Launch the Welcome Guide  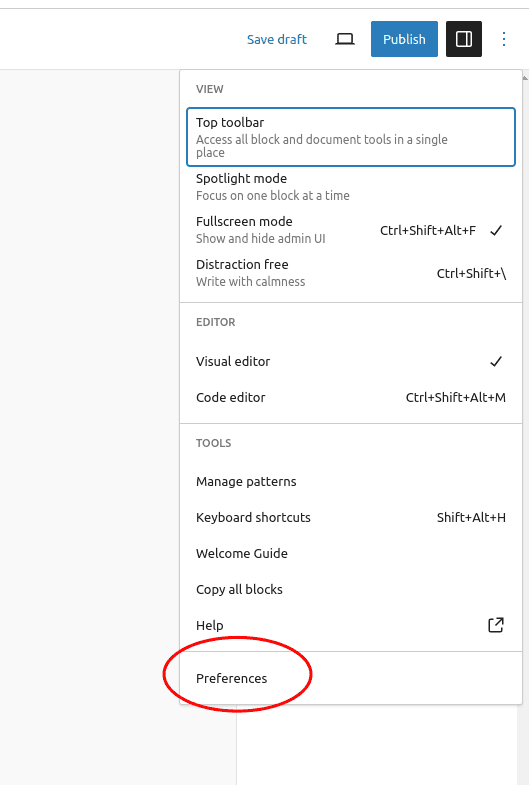click(x=351, y=554)
